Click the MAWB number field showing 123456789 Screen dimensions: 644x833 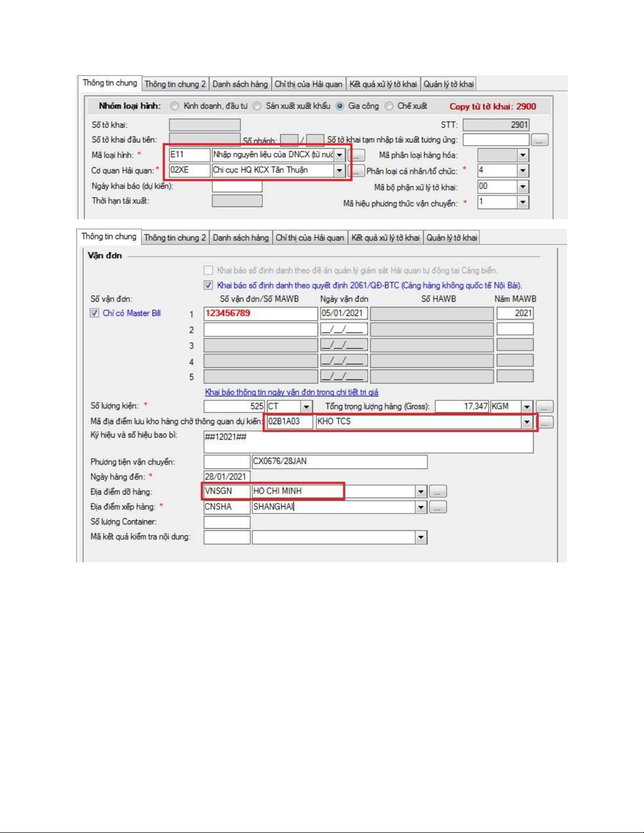261,314
